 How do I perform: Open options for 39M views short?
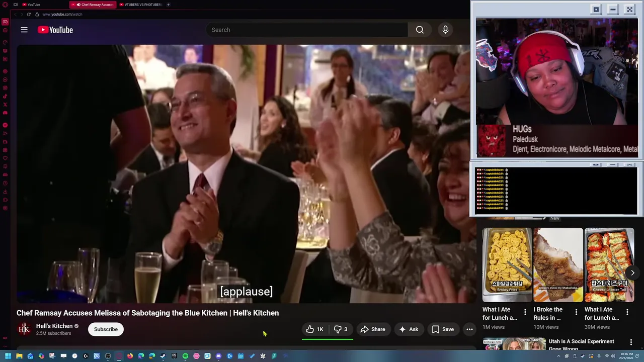627,312
